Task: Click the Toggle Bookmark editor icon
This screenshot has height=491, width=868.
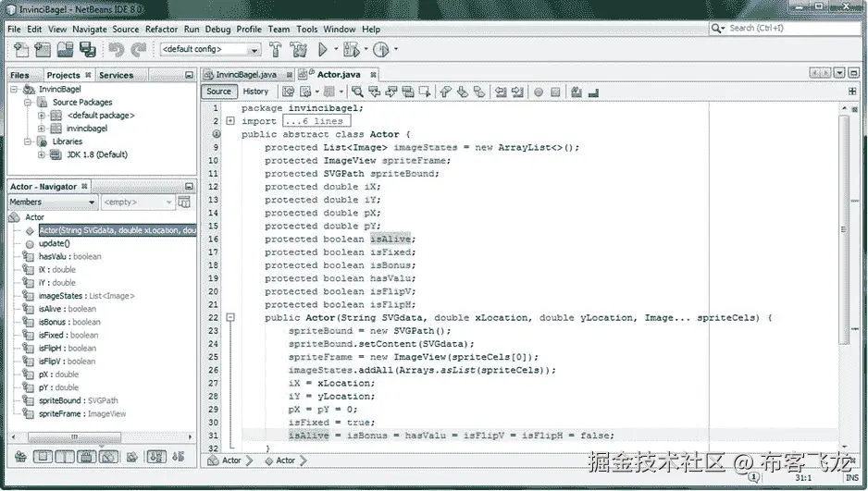Action: click(478, 92)
